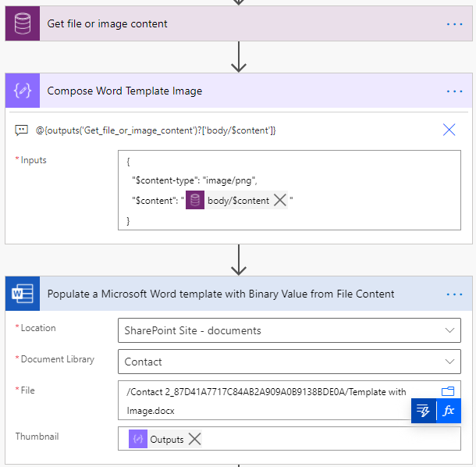The width and height of the screenshot is (476, 467).
Task: Dismiss the expression note with the blue X
Action: 449,130
